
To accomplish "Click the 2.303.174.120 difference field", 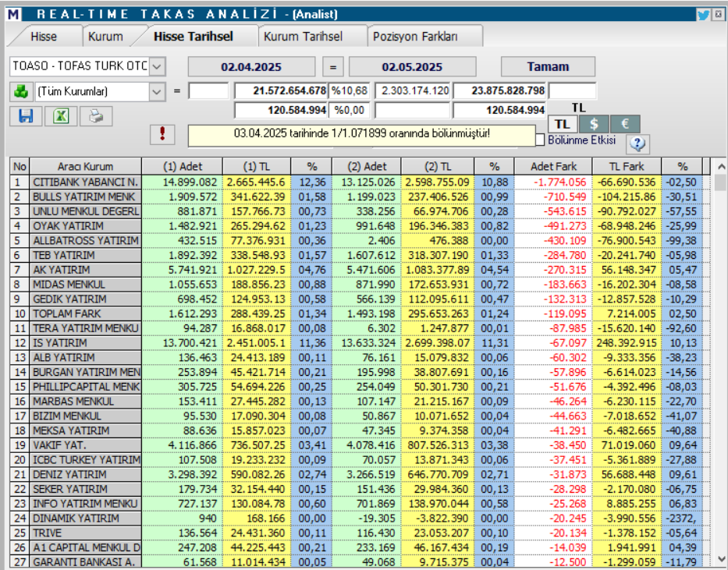I will tap(413, 91).
